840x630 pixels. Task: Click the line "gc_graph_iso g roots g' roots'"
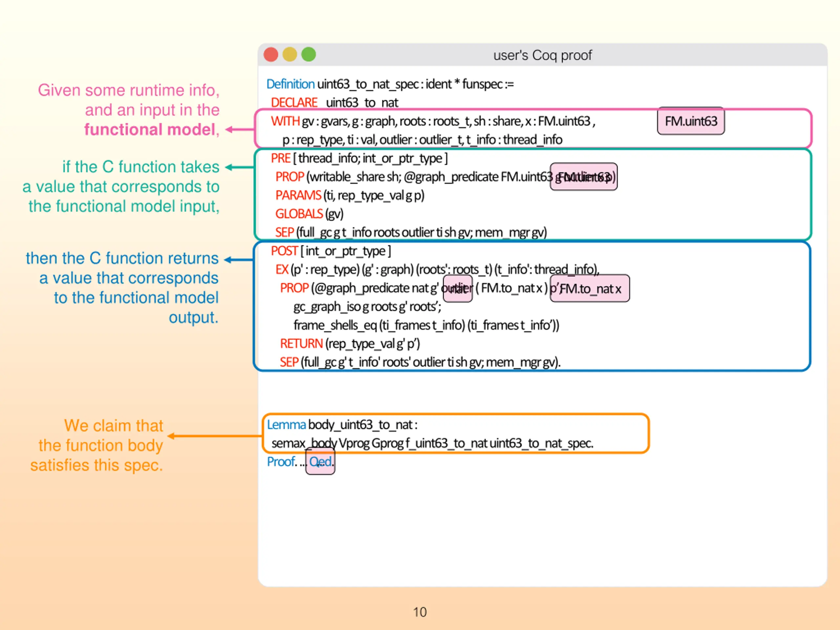point(367,306)
